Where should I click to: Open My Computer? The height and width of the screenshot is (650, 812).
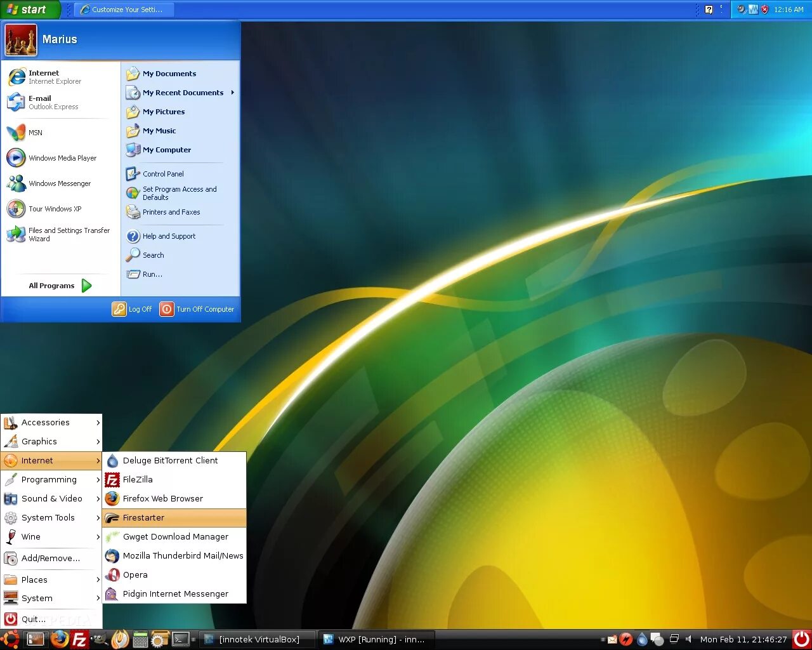point(181,150)
